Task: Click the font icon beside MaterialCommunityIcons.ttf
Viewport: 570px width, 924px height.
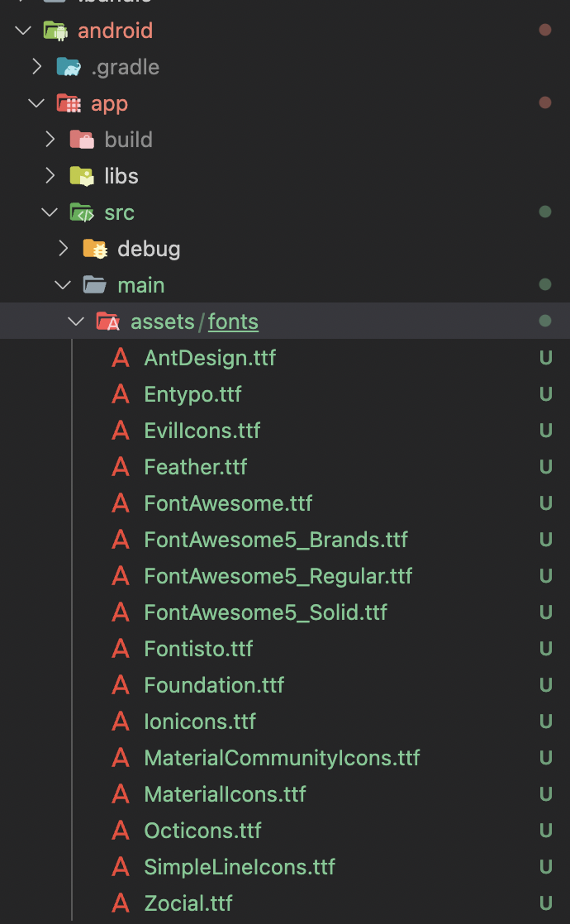Action: click(121, 758)
